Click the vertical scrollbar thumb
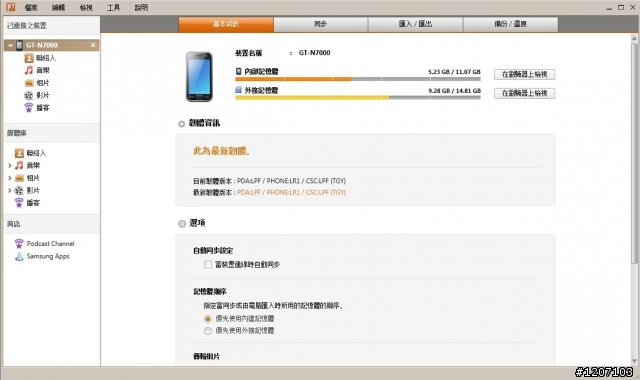This screenshot has width=640, height=380. (x=634, y=153)
